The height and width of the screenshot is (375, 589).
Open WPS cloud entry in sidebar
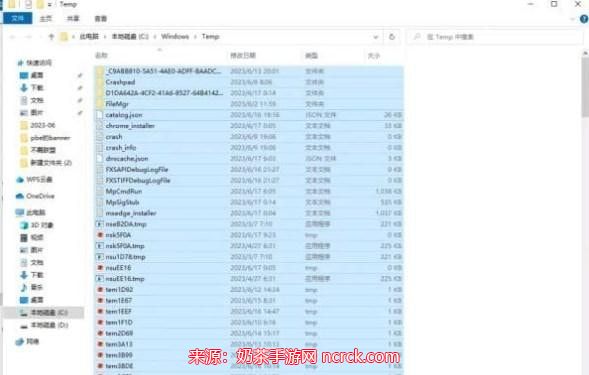[x=35, y=180]
